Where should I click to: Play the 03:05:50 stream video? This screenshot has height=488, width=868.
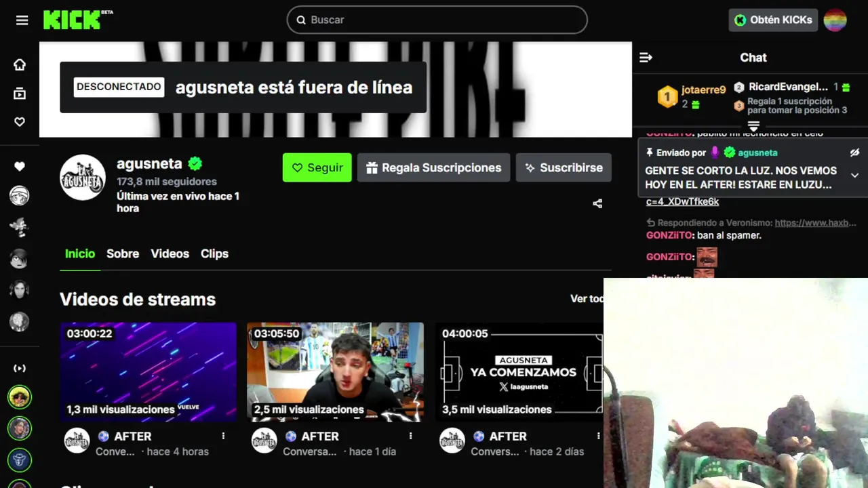point(335,372)
